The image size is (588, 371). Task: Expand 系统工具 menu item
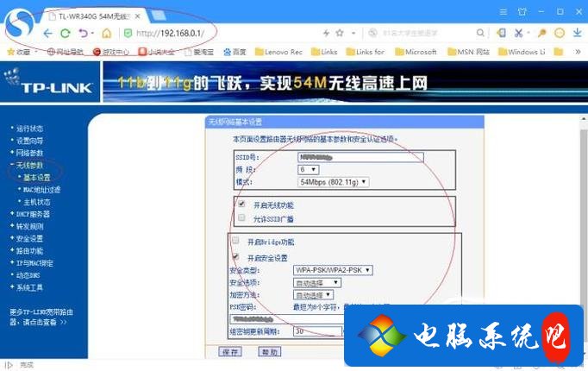(x=29, y=287)
